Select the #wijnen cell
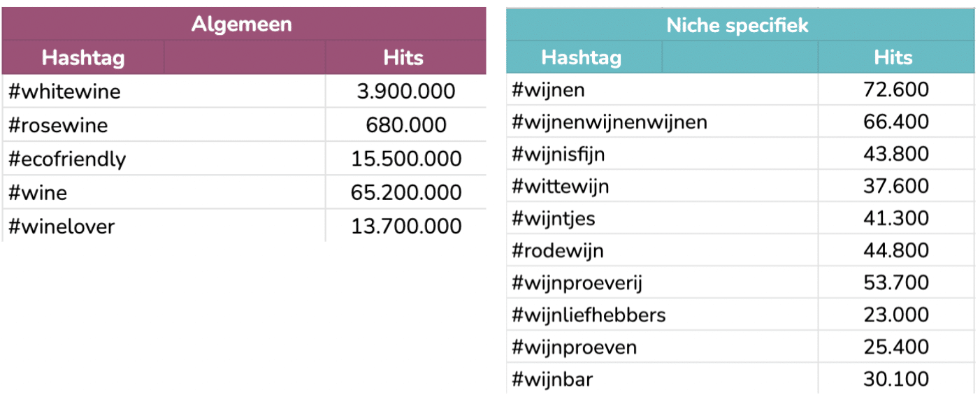 pyautogui.click(x=663, y=89)
